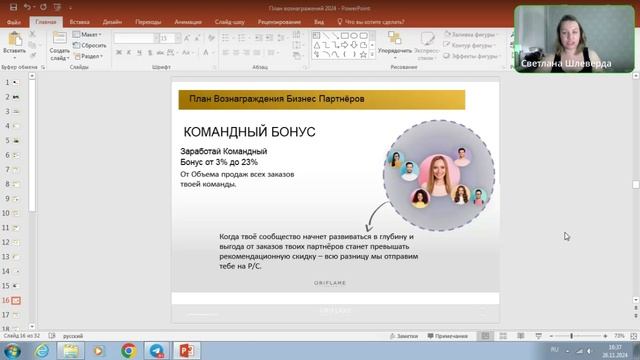Open the font color dropdown arrow
The image size is (640, 360).
point(213,53)
